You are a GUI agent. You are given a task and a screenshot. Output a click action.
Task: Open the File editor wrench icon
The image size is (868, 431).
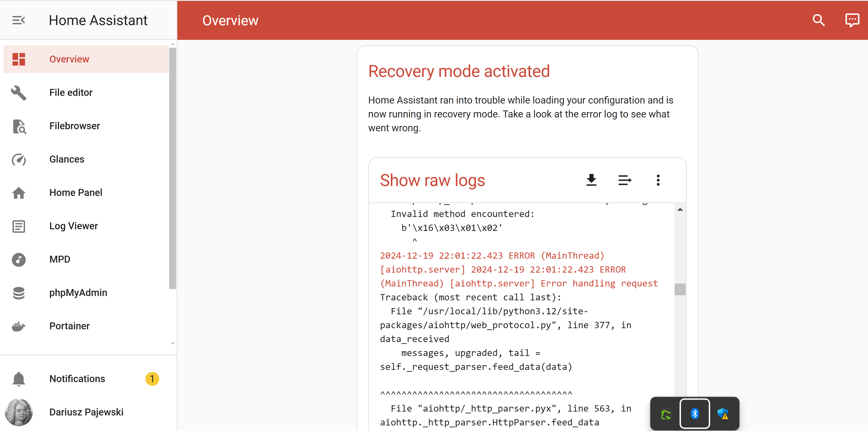pos(19,93)
